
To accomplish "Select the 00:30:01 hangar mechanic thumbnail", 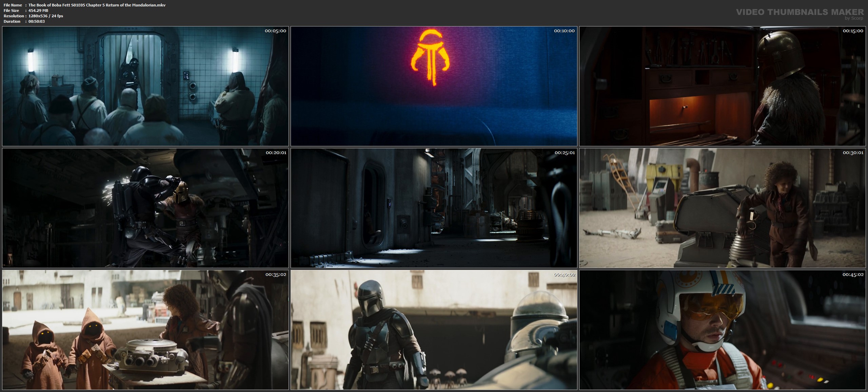I will (722, 208).
